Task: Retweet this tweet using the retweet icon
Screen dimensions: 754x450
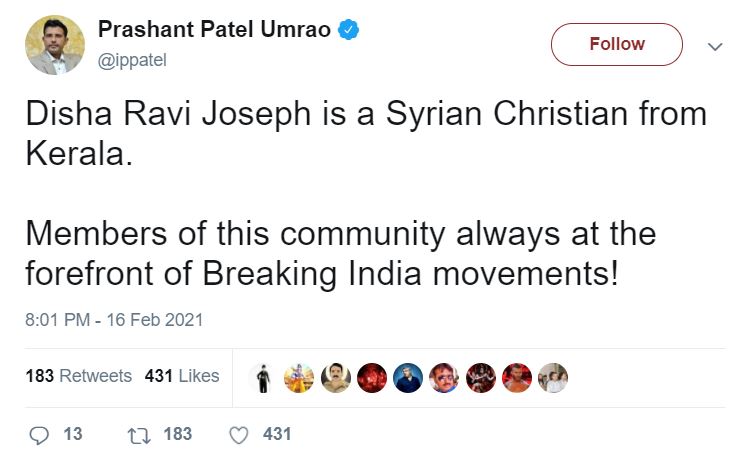Action: [139, 434]
